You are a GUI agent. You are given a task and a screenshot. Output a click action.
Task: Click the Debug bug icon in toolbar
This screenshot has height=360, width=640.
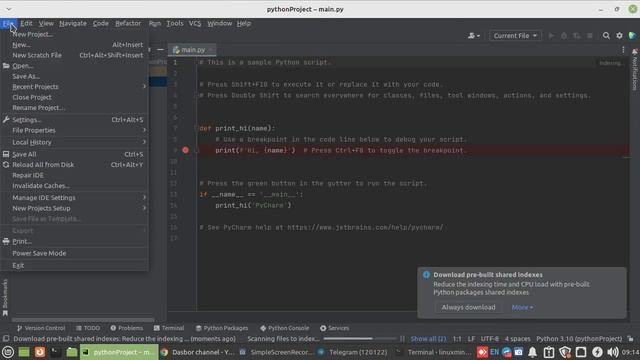(x=564, y=36)
